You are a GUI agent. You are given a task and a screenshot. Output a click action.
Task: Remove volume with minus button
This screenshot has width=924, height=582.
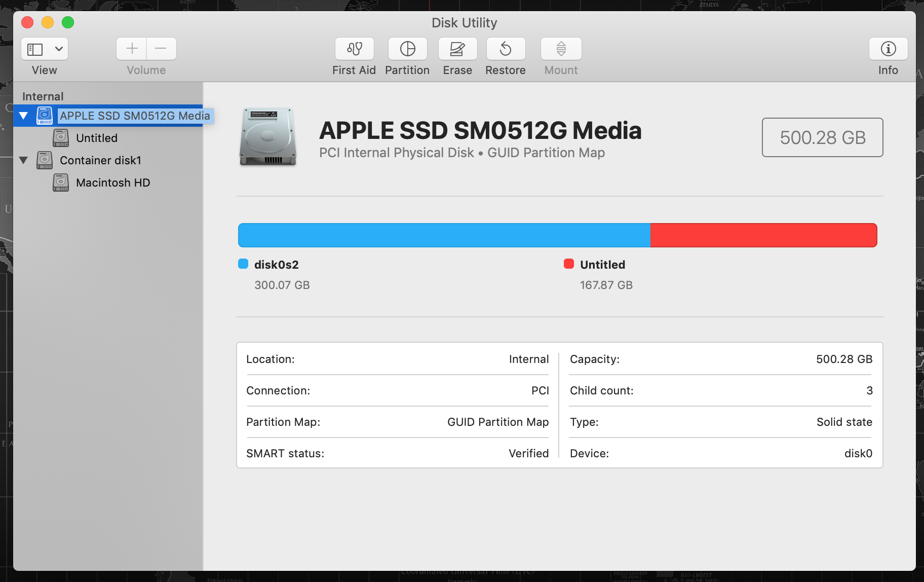(x=161, y=49)
